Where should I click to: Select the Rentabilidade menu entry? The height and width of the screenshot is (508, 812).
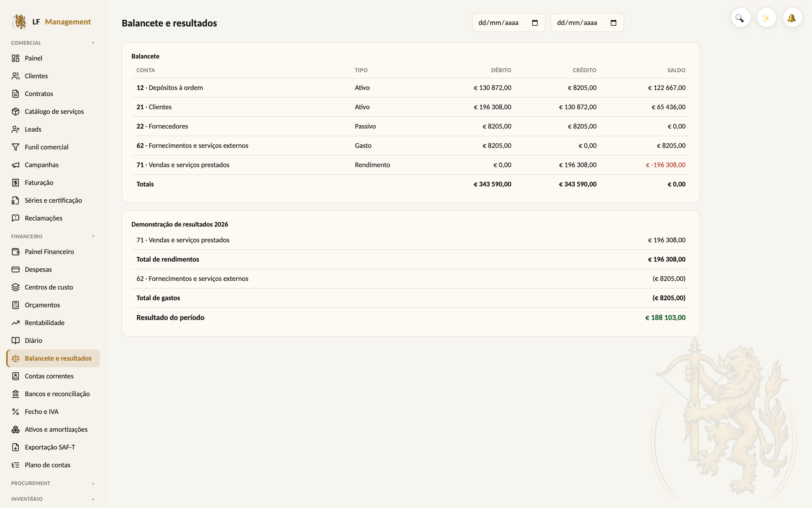point(53,323)
